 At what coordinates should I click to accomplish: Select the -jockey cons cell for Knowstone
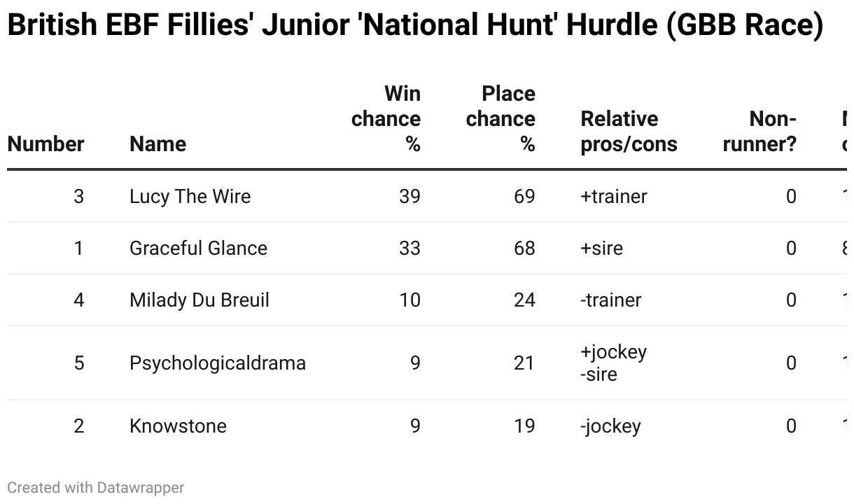point(610,426)
